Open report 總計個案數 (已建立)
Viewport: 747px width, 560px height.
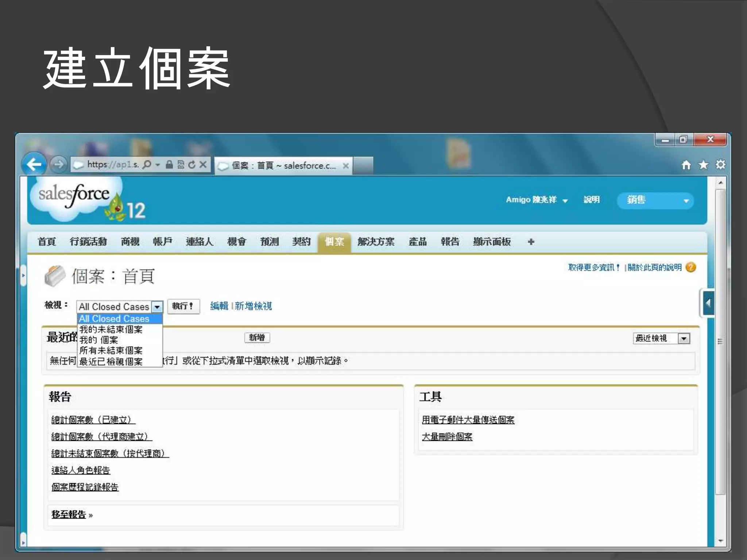[93, 420]
